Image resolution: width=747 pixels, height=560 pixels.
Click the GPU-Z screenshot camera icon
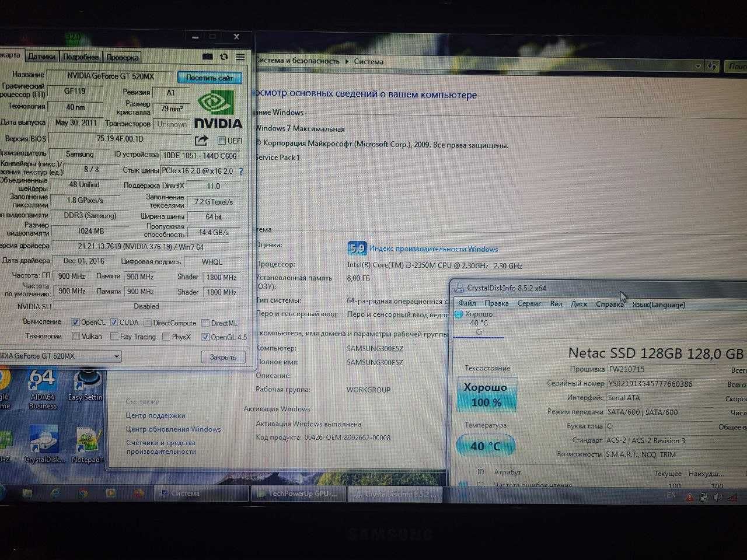click(207, 57)
